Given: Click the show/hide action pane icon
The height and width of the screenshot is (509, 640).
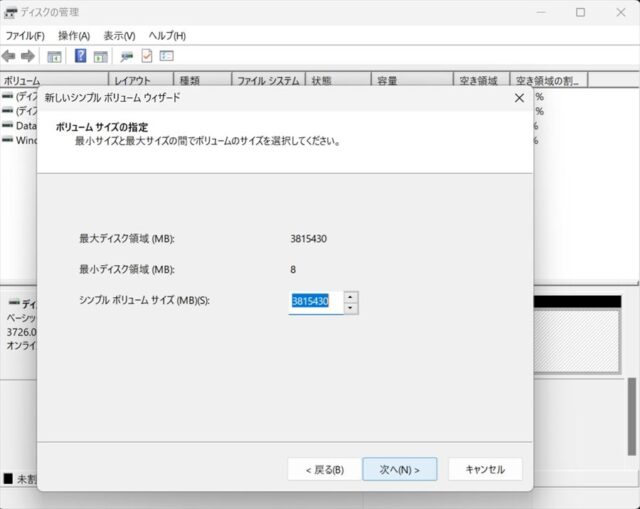Looking at the screenshot, I should point(100,56).
